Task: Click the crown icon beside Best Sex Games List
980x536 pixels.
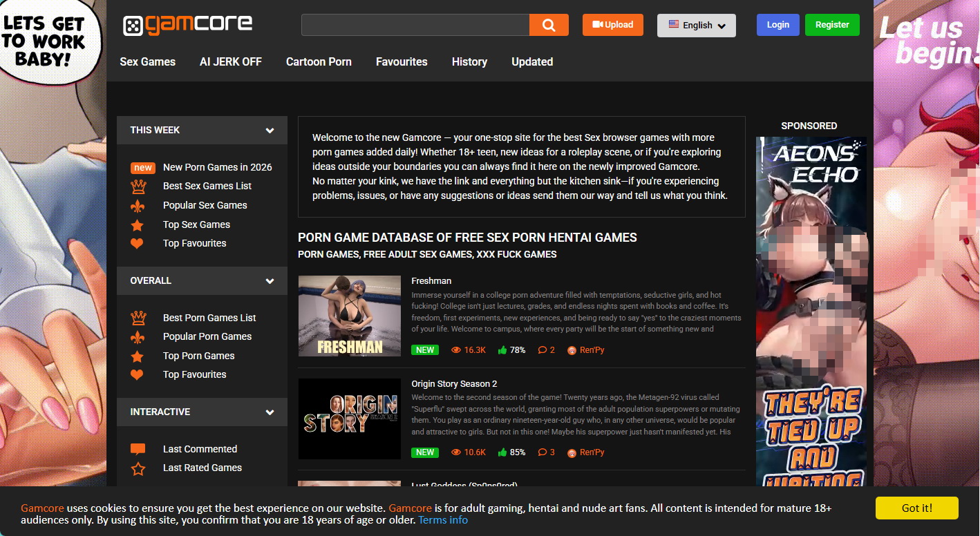Action: [x=138, y=186]
